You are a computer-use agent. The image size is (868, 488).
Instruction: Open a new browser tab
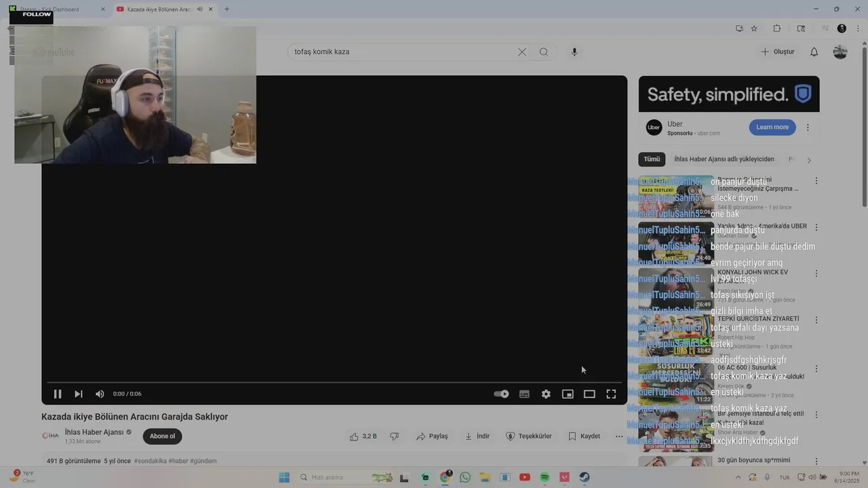click(226, 9)
